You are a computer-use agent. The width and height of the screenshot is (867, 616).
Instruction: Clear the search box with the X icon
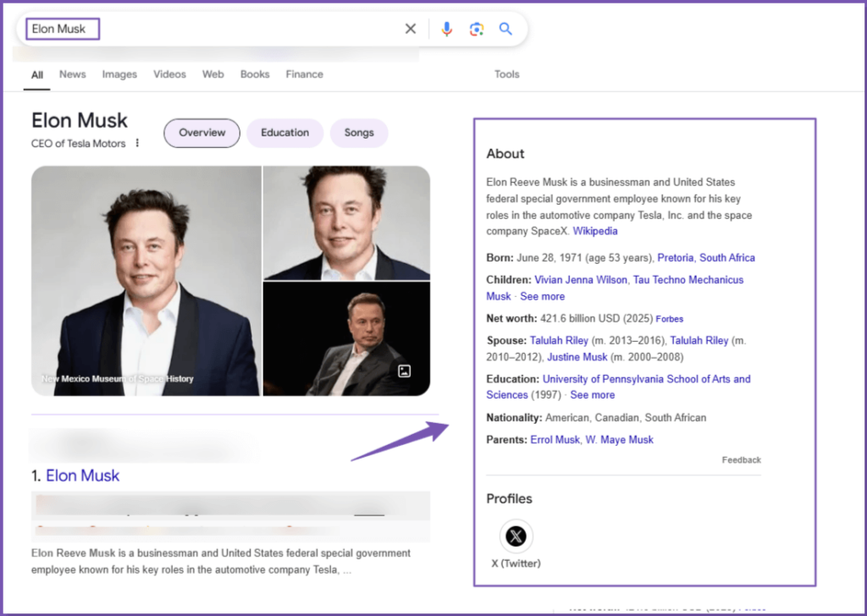(410, 28)
